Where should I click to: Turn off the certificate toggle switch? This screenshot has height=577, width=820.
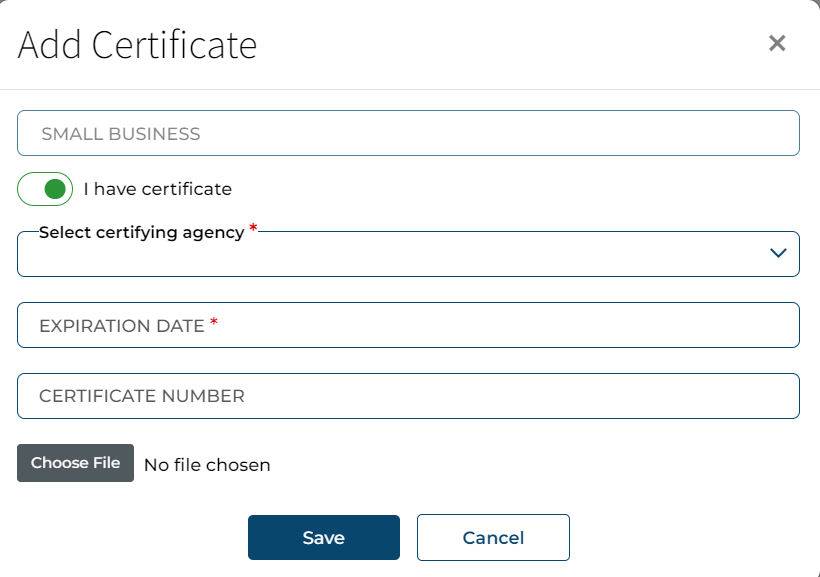[x=45, y=188]
